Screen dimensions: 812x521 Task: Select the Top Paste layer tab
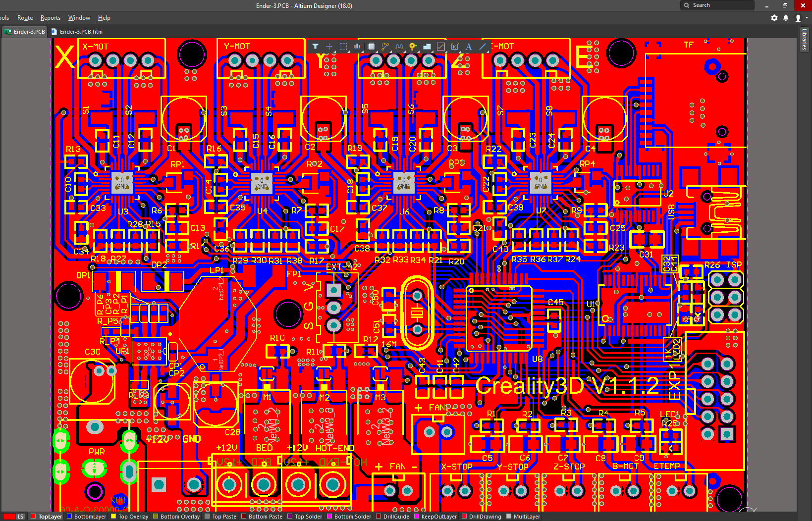click(x=220, y=517)
